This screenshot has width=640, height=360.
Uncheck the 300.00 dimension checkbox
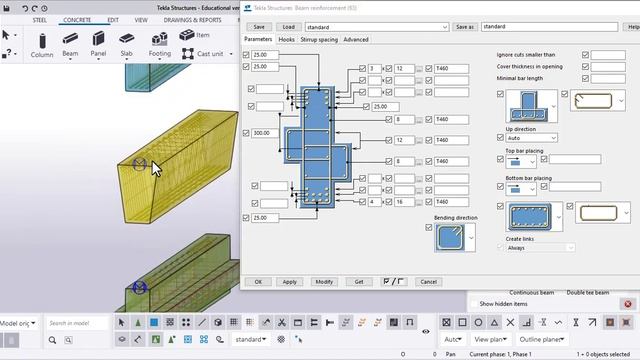246,133
